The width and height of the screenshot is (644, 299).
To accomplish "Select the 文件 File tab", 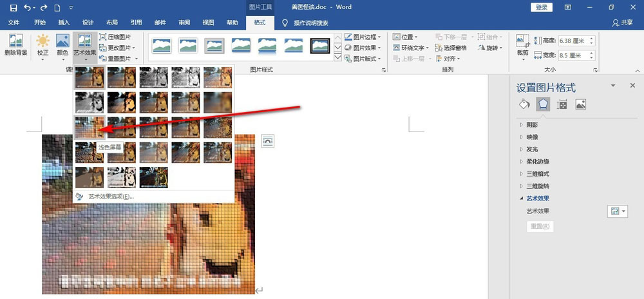I will pos(14,23).
